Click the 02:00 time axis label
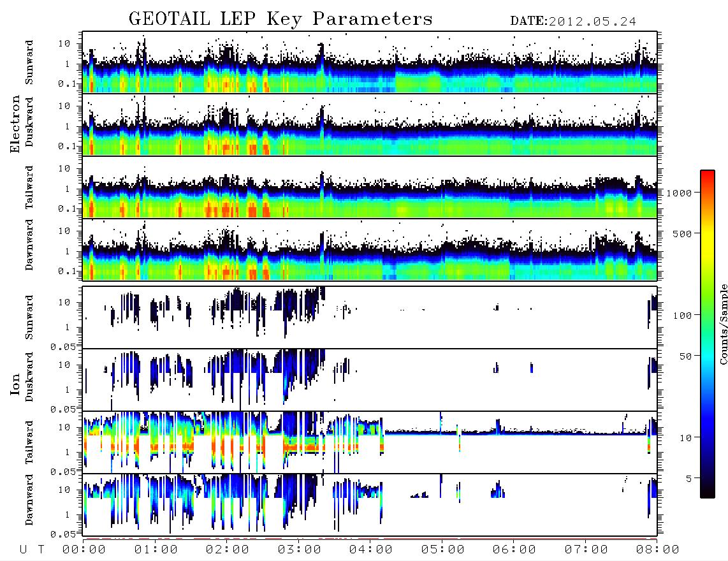The height and width of the screenshot is (561, 728). 228,550
